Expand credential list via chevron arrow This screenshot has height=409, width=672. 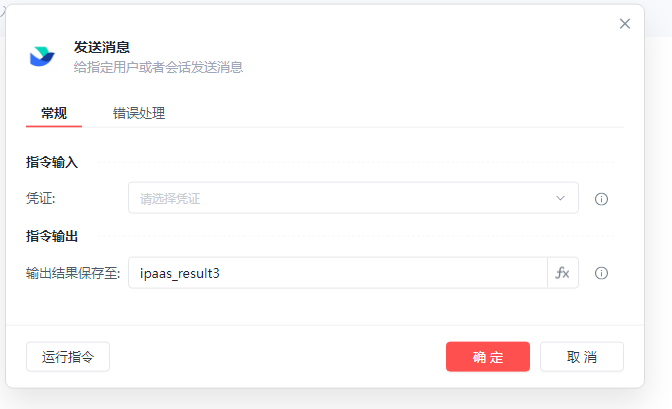pos(560,198)
